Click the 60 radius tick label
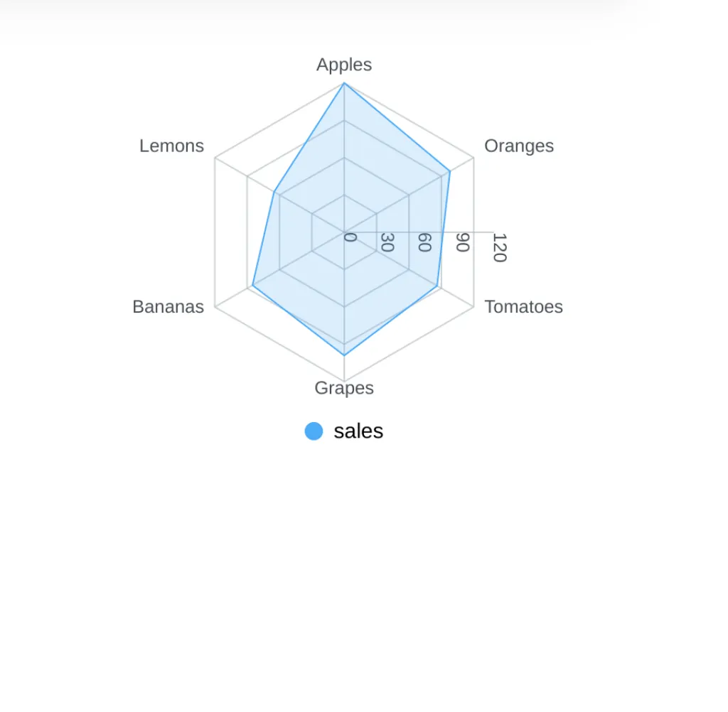 point(424,242)
